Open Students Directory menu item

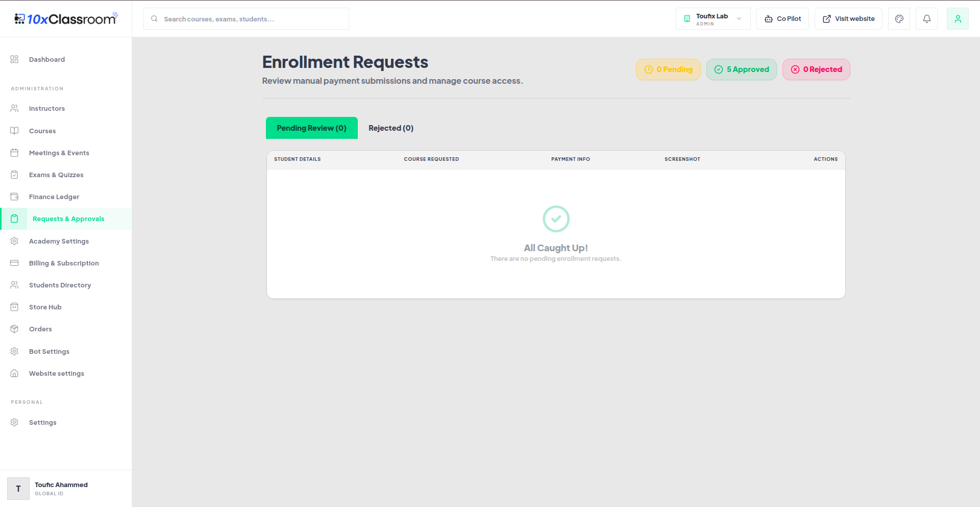[66, 285]
